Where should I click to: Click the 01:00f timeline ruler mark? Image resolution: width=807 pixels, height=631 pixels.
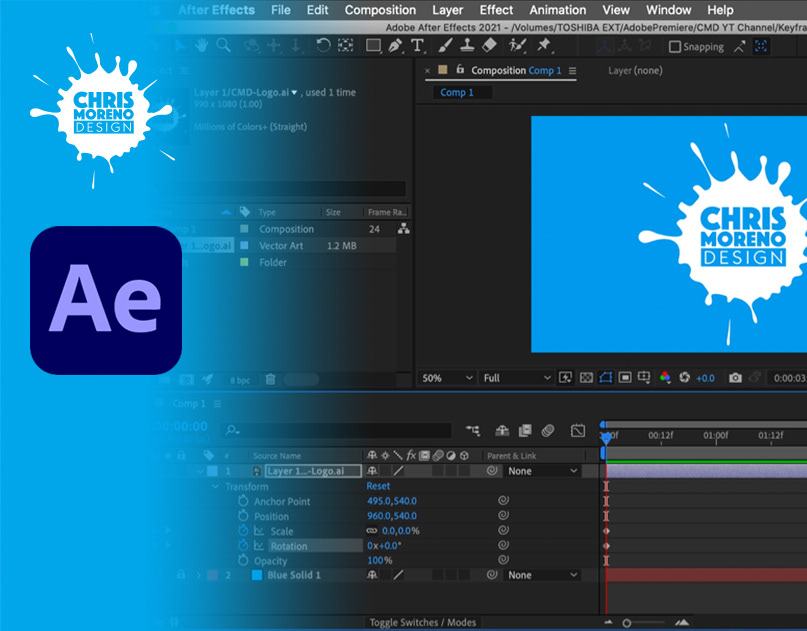(715, 435)
